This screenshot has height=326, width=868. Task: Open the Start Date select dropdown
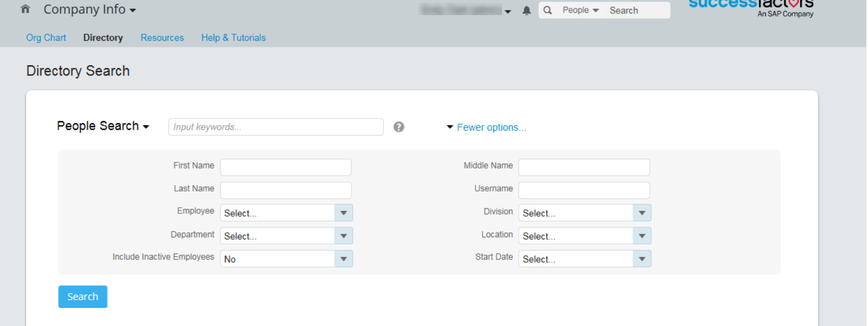tap(585, 258)
